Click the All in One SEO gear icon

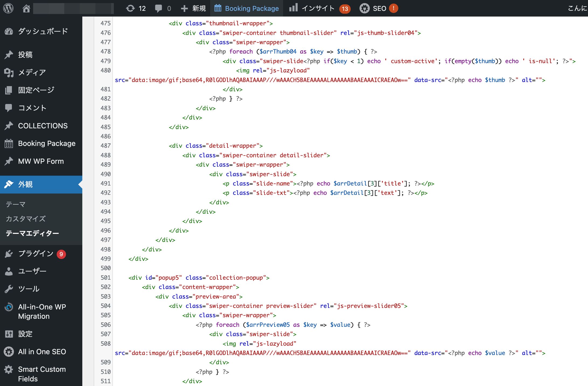click(9, 352)
